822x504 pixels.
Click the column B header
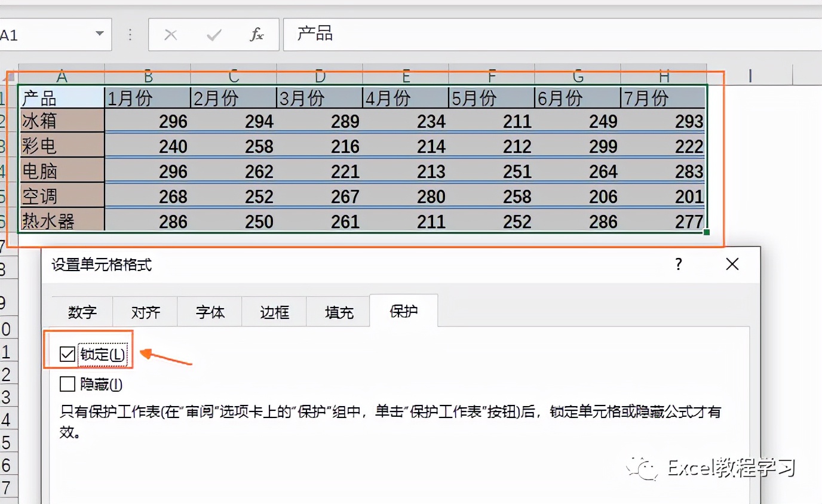147,76
